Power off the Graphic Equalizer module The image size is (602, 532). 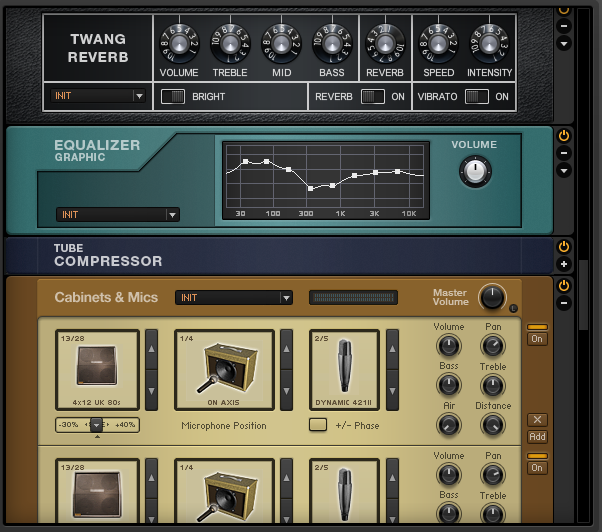pyautogui.click(x=563, y=135)
